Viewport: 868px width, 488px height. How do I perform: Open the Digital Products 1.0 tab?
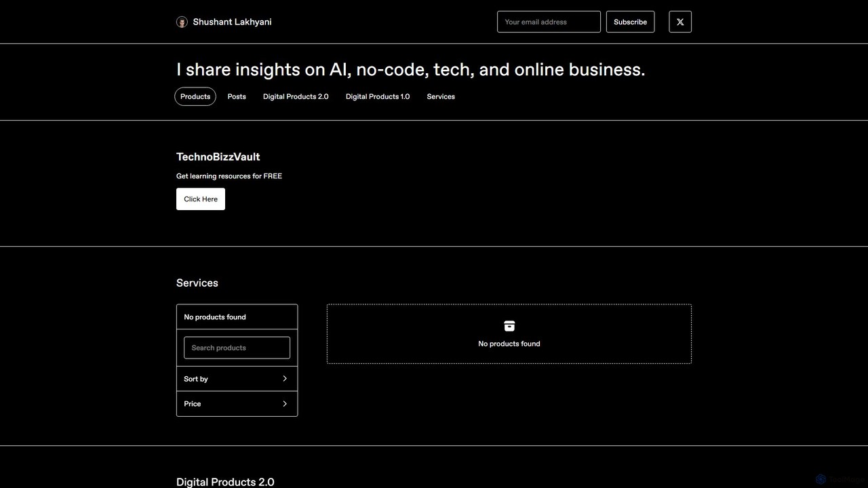pyautogui.click(x=378, y=96)
